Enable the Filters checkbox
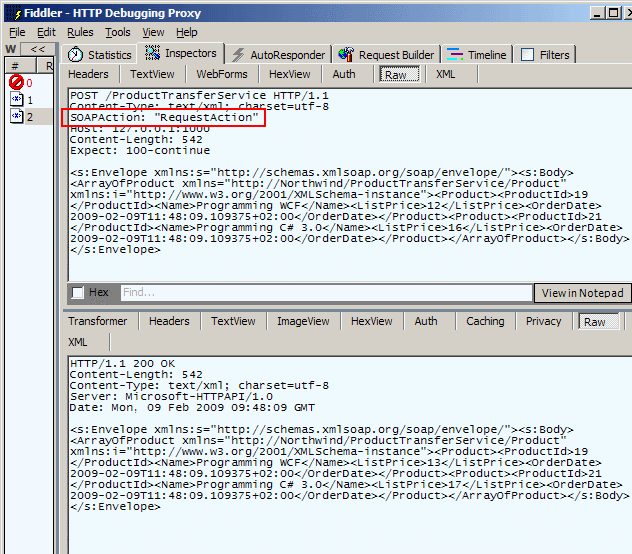The height and width of the screenshot is (554, 632). point(527,55)
